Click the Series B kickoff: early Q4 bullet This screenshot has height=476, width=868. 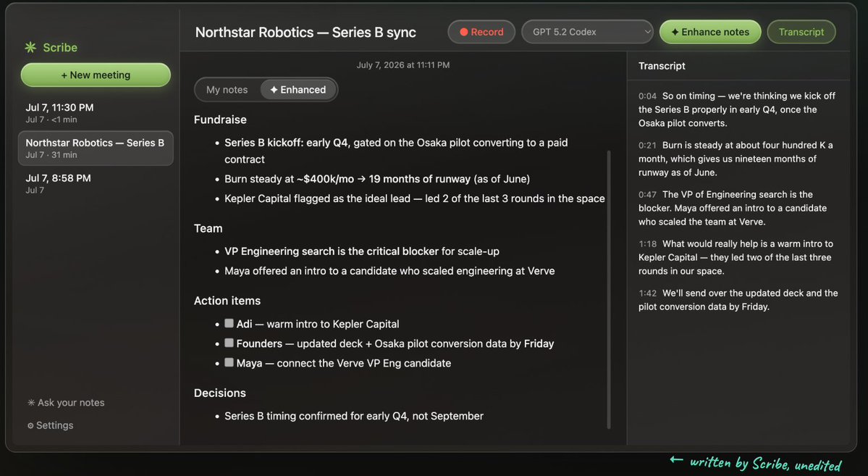(396, 151)
